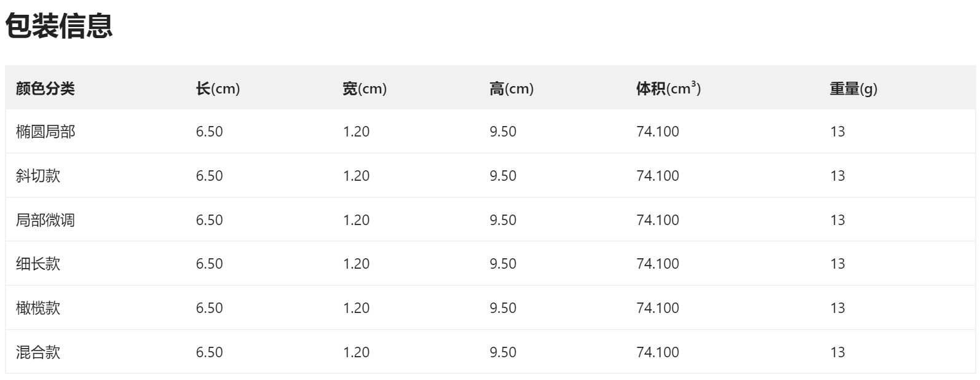Click the weight value for 椭圆局部
The height and width of the screenshot is (380, 980).
click(837, 132)
